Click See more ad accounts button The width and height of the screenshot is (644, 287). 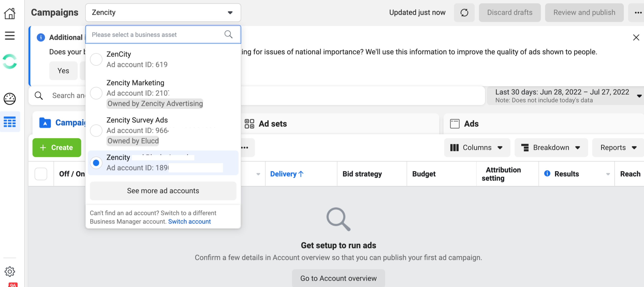163,191
